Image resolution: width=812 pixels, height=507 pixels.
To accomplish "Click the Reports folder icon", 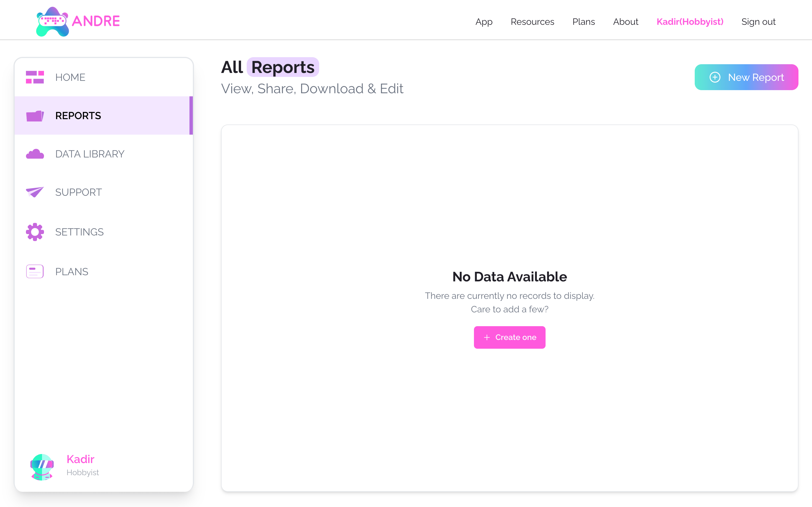I will tap(35, 116).
